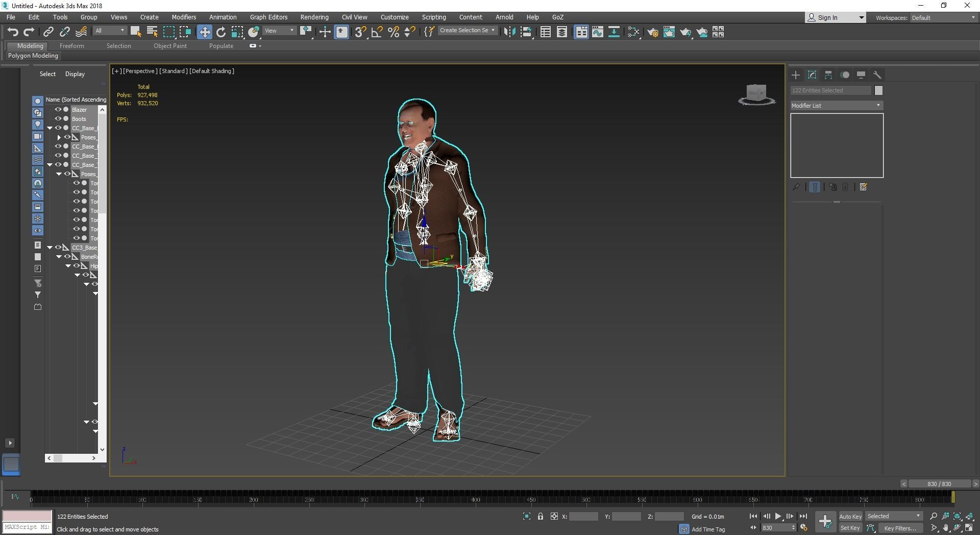Screen dimensions: 980x535
Task: Select the Select and Link tool
Action: point(48,32)
